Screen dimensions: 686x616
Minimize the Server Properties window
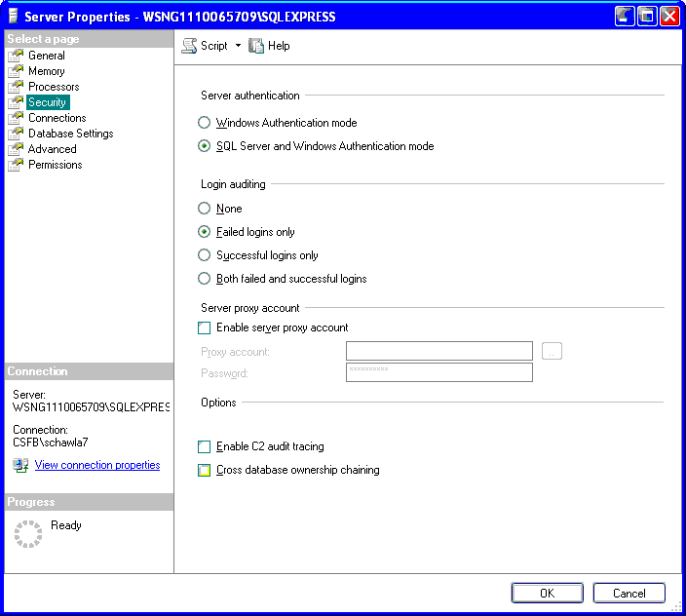click(x=625, y=17)
